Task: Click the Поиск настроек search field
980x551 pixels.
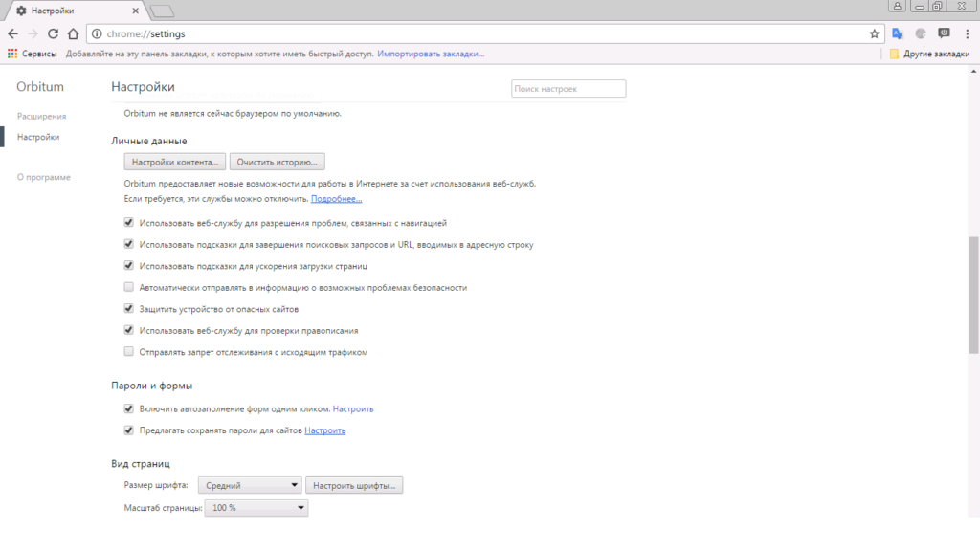Action: click(568, 89)
